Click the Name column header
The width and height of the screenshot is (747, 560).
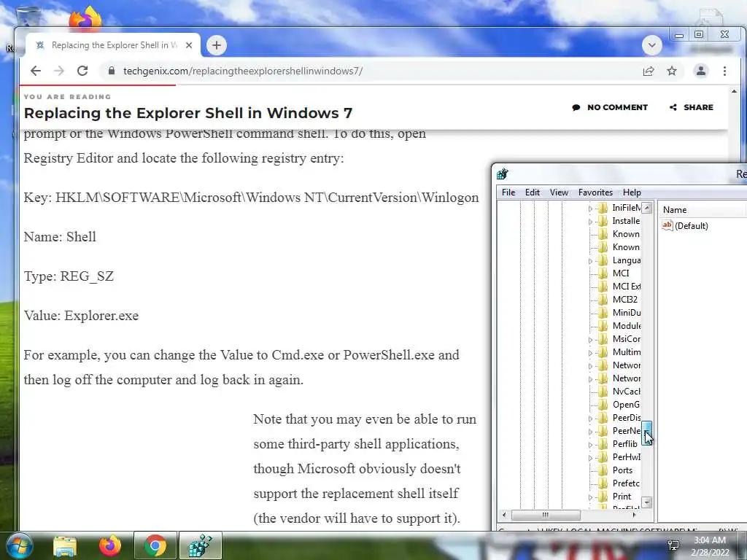coord(703,209)
